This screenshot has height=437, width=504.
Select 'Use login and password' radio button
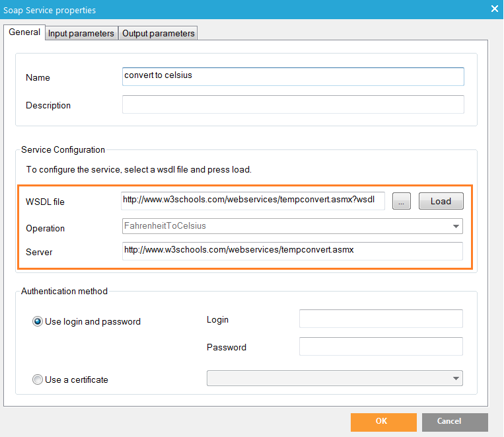(38, 321)
